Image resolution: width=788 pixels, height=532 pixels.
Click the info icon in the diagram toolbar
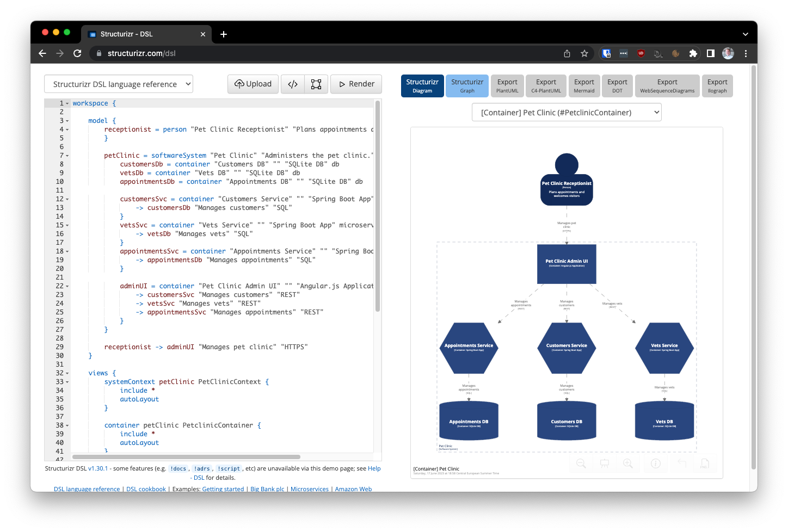click(x=656, y=463)
